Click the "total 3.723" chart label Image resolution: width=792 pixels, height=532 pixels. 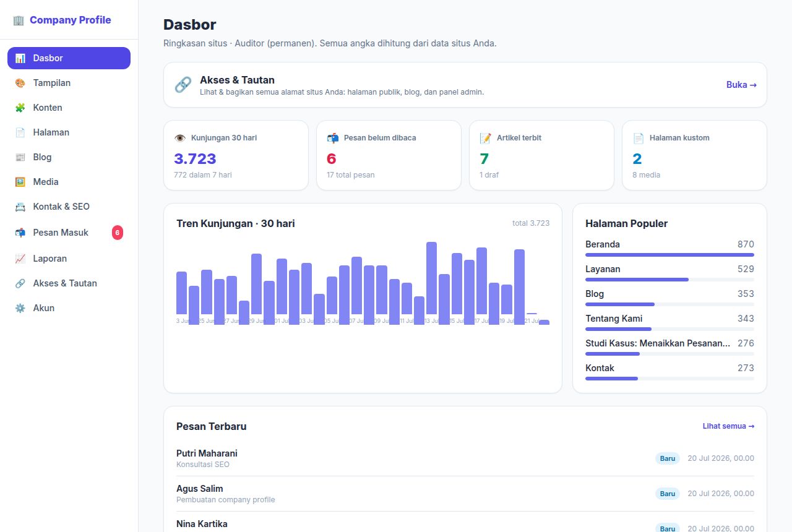531,223
